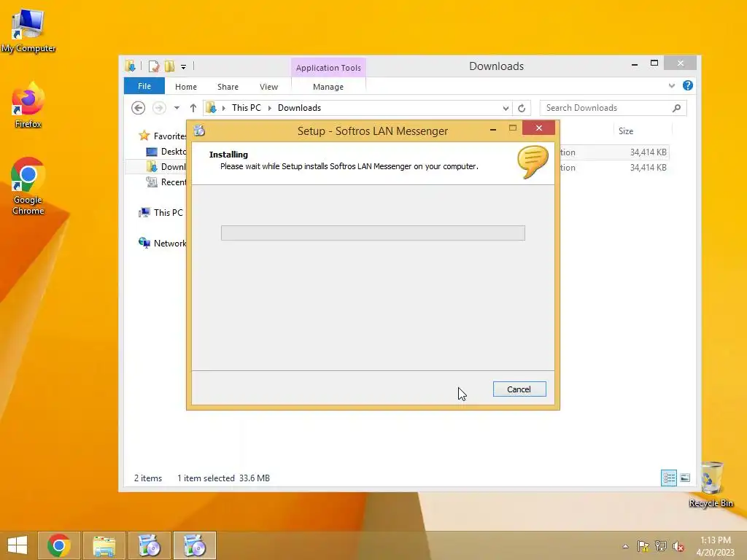Click the New Folder quick access icon
Viewport: 747px width, 560px height.
coord(169,66)
